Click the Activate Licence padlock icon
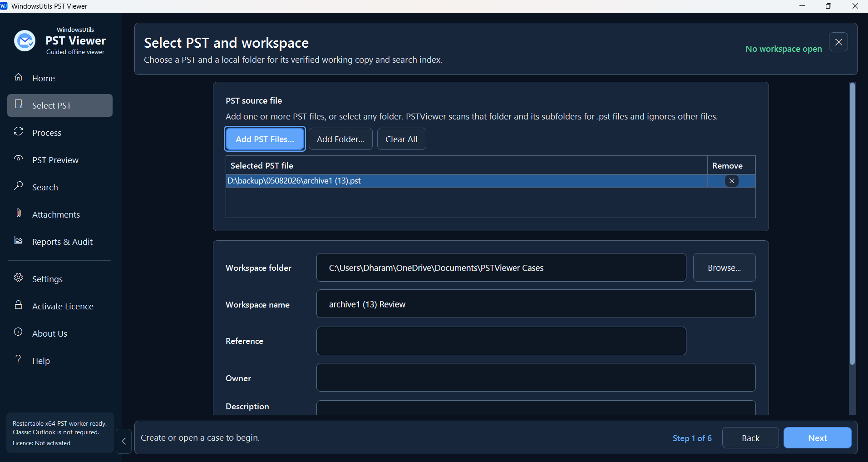 19,305
